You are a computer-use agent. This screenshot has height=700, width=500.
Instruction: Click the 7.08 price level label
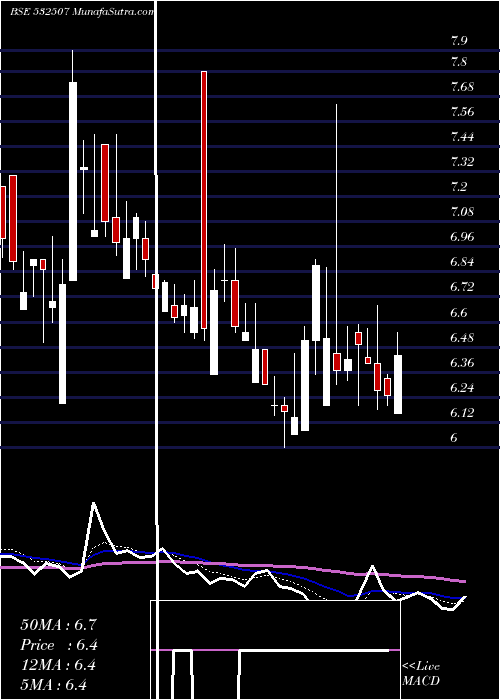[x=462, y=212]
